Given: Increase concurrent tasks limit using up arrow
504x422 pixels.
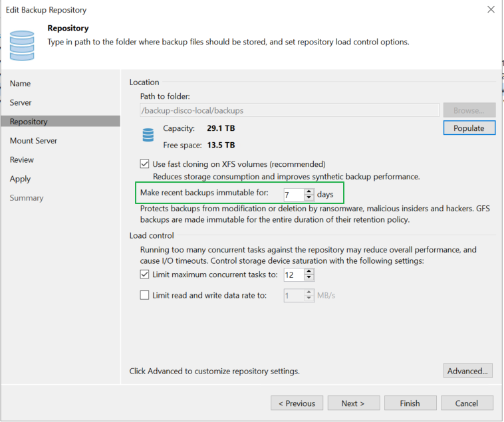Looking at the screenshot, I should tap(309, 271).
